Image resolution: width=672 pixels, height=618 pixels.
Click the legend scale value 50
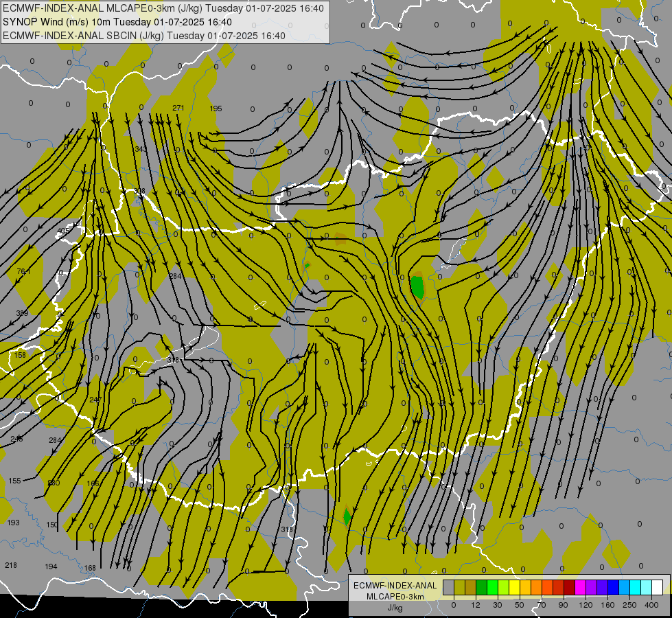coord(520,605)
